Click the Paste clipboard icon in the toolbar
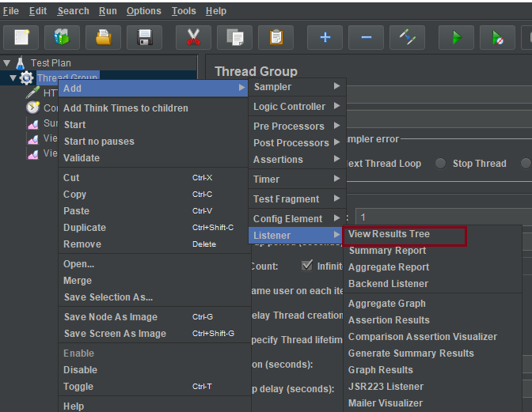 [275, 37]
